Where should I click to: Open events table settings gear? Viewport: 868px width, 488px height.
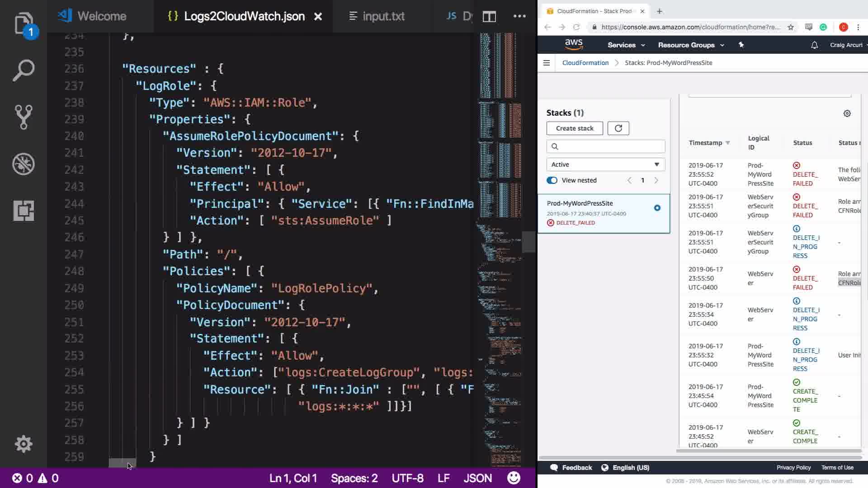pyautogui.click(x=847, y=113)
